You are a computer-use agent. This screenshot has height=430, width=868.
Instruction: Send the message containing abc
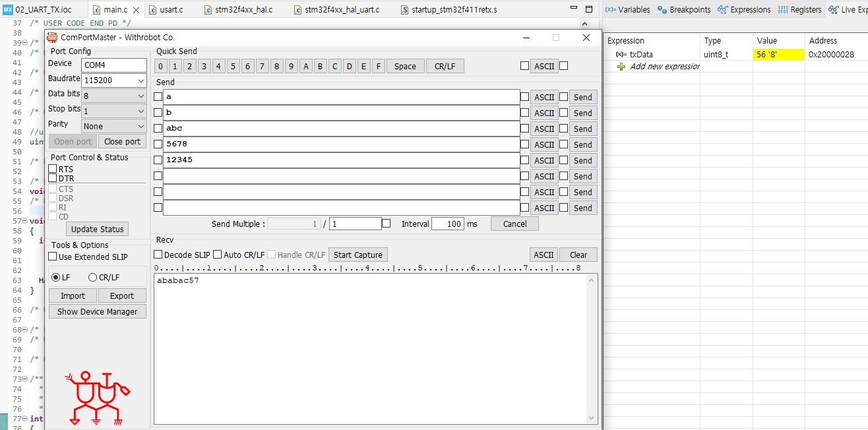click(582, 128)
